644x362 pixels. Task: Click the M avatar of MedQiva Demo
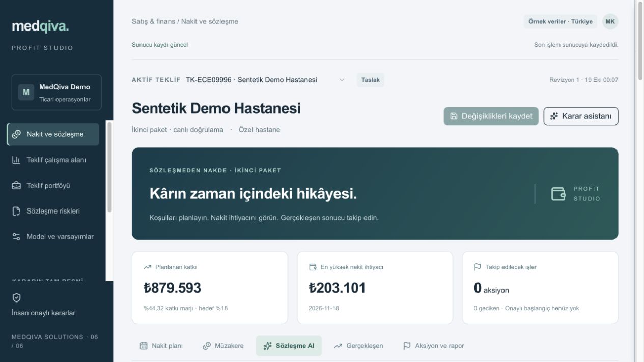point(26,93)
